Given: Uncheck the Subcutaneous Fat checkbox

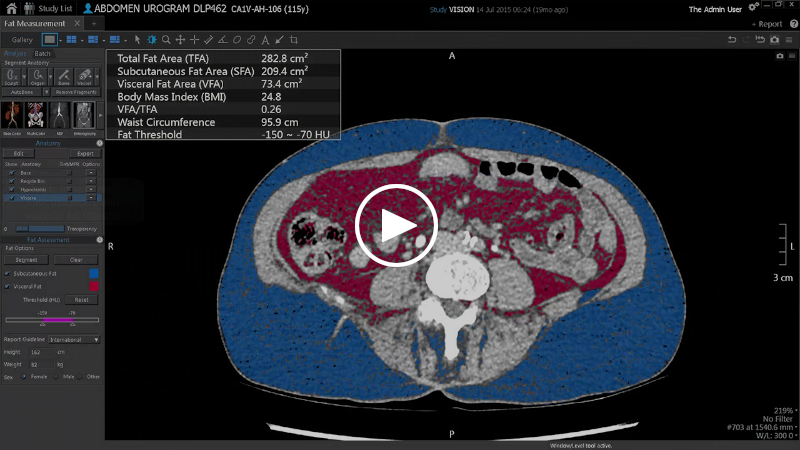Looking at the screenshot, I should (7, 273).
